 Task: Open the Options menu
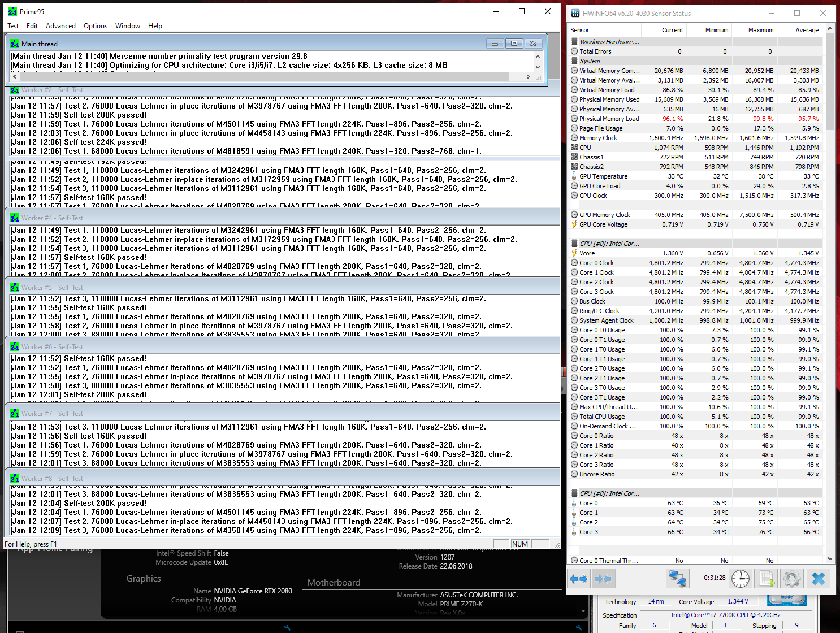pos(96,26)
